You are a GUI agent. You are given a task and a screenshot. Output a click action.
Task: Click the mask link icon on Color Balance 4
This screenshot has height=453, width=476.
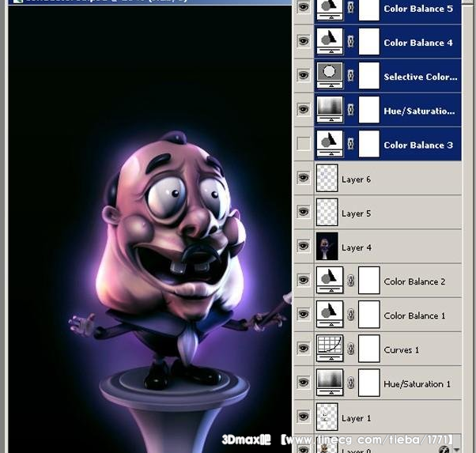point(350,41)
